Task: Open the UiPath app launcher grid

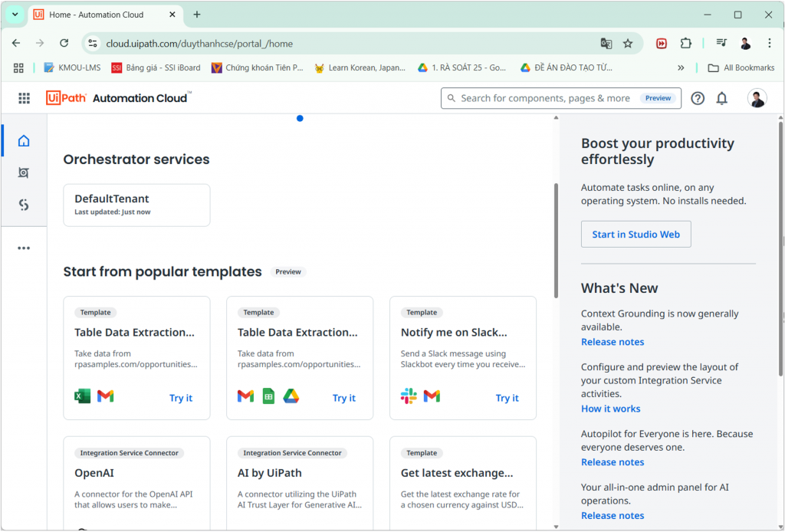Action: click(x=24, y=98)
